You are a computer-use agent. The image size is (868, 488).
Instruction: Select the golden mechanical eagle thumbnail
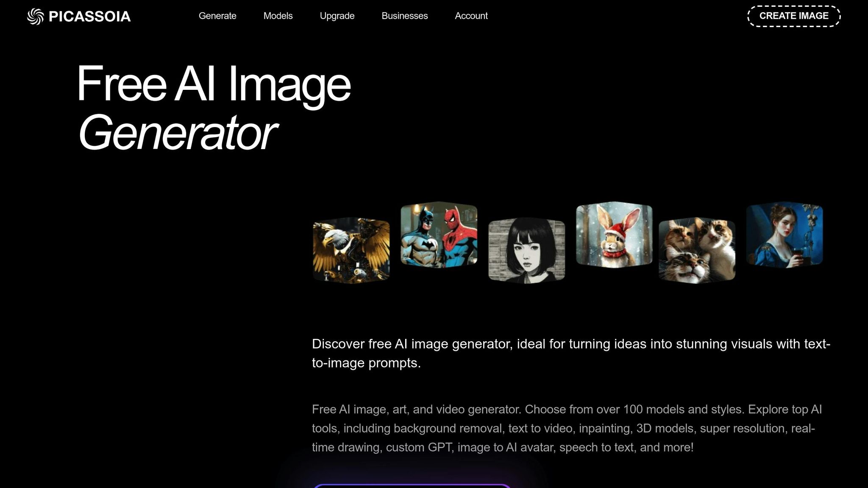coord(351,250)
